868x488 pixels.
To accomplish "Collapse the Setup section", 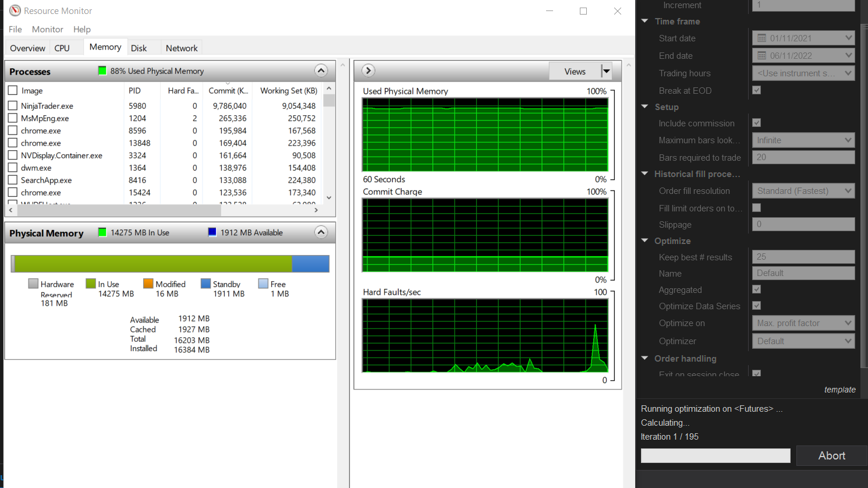I will pos(645,107).
